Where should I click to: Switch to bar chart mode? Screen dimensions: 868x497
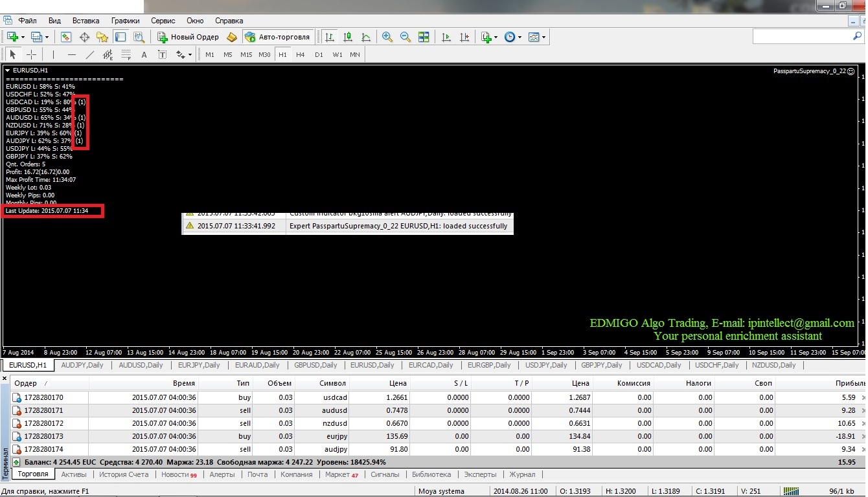click(x=330, y=37)
